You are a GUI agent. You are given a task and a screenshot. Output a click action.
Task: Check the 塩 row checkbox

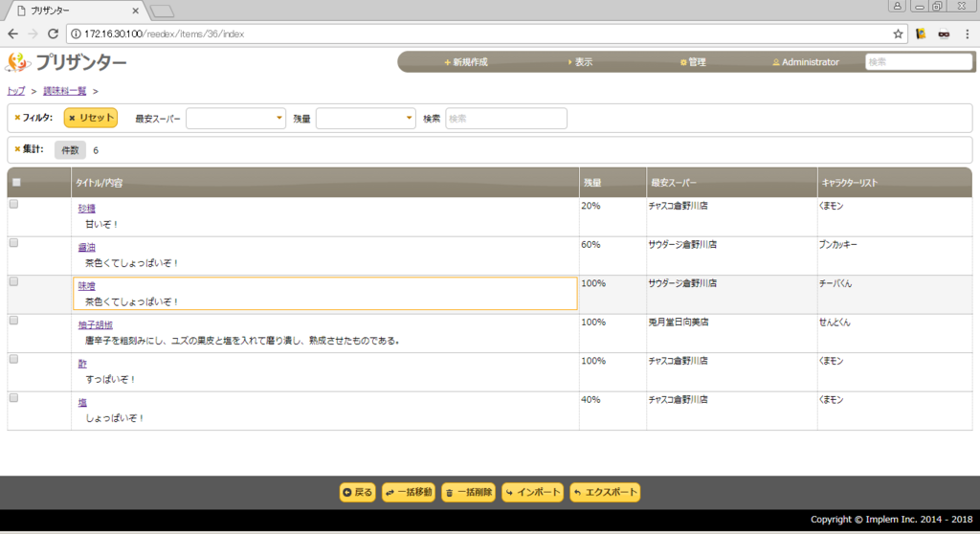click(13, 398)
